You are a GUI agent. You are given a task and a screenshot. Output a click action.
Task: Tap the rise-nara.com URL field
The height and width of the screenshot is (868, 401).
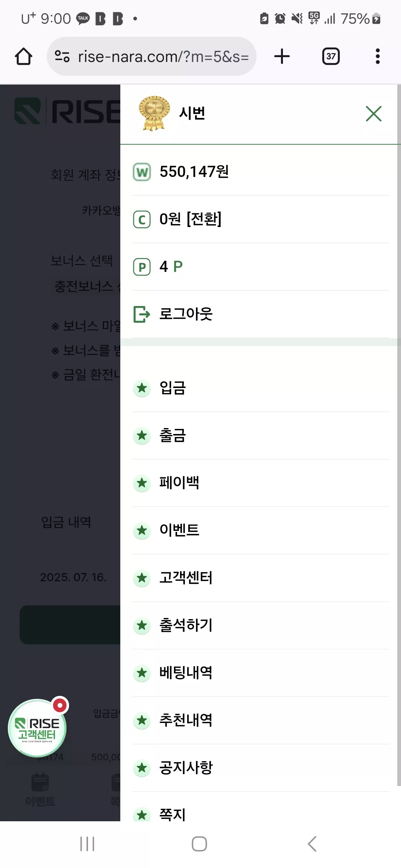163,57
